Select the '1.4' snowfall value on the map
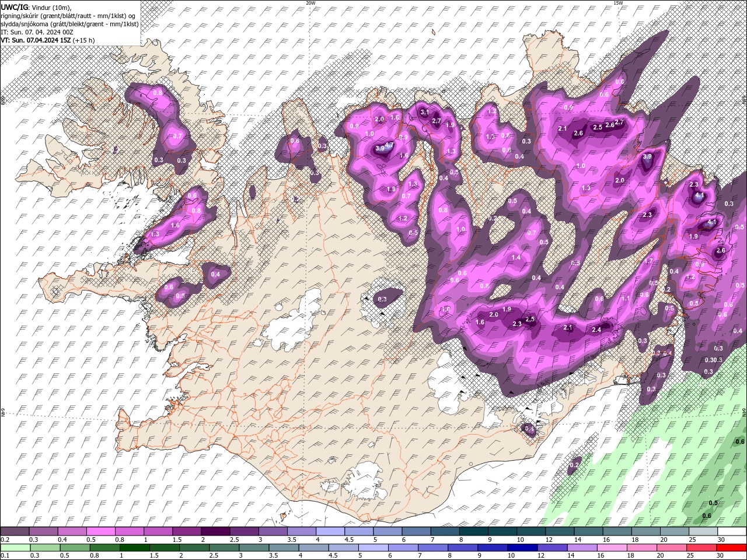 pyautogui.click(x=516, y=257)
